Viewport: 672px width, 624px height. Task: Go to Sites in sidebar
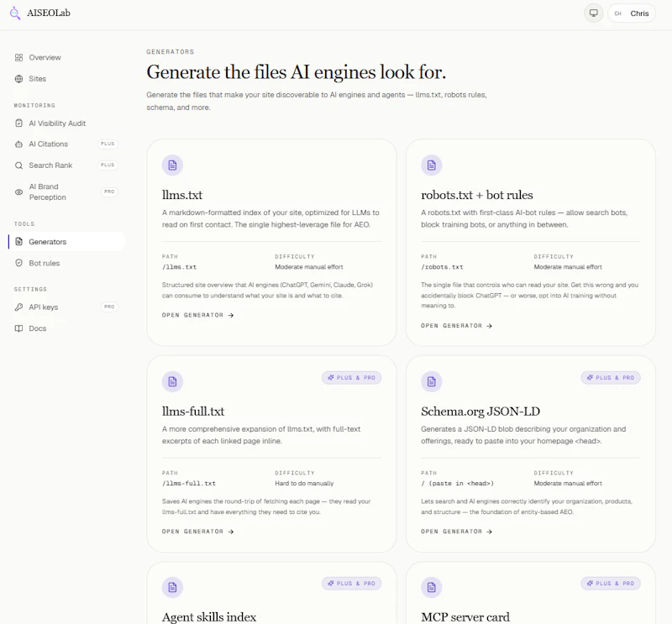pyautogui.click(x=66, y=79)
